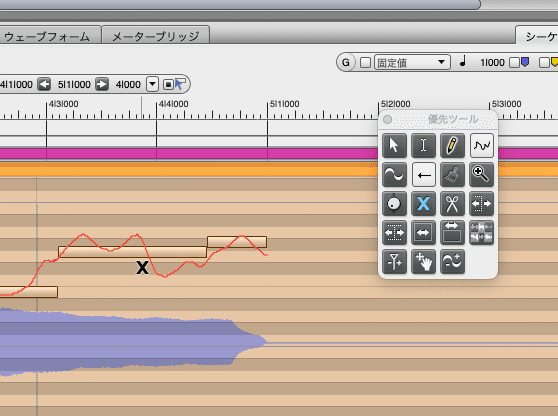Viewport: 558px width, 416px height.
Task: Select the Zoom magnifier tool
Action: point(481,175)
